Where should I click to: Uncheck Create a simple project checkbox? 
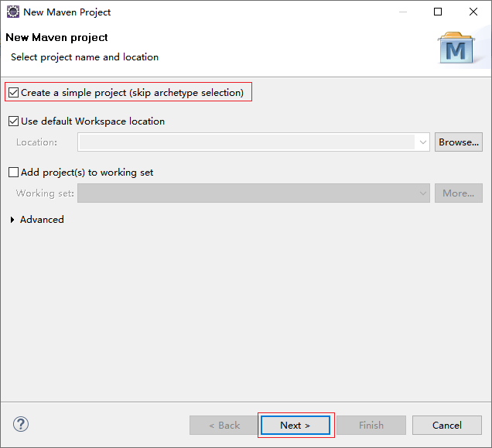pos(13,93)
